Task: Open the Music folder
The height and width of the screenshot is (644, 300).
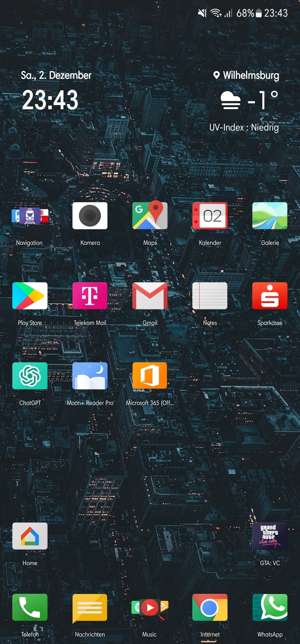Action: tap(150, 608)
